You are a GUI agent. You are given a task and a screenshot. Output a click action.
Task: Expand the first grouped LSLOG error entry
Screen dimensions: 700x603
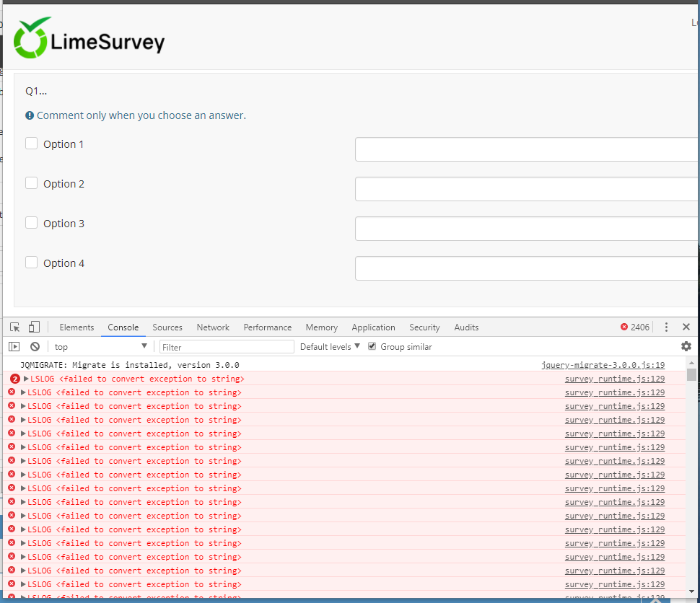26,379
